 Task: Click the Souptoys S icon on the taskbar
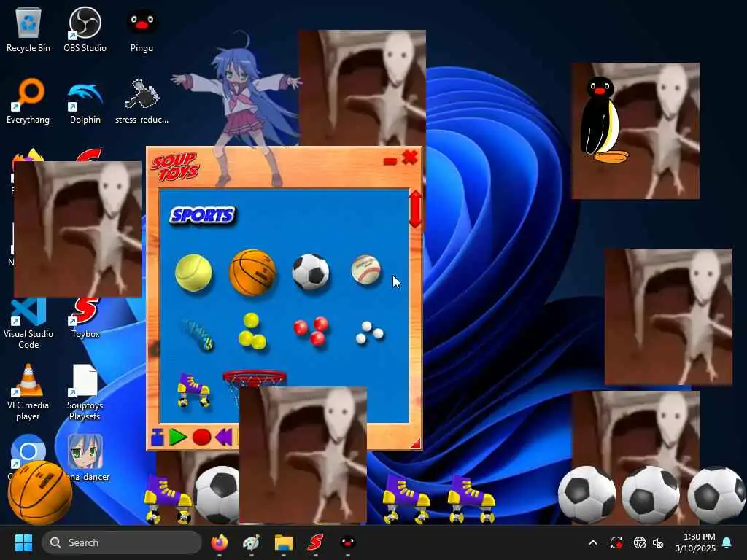pyautogui.click(x=315, y=542)
